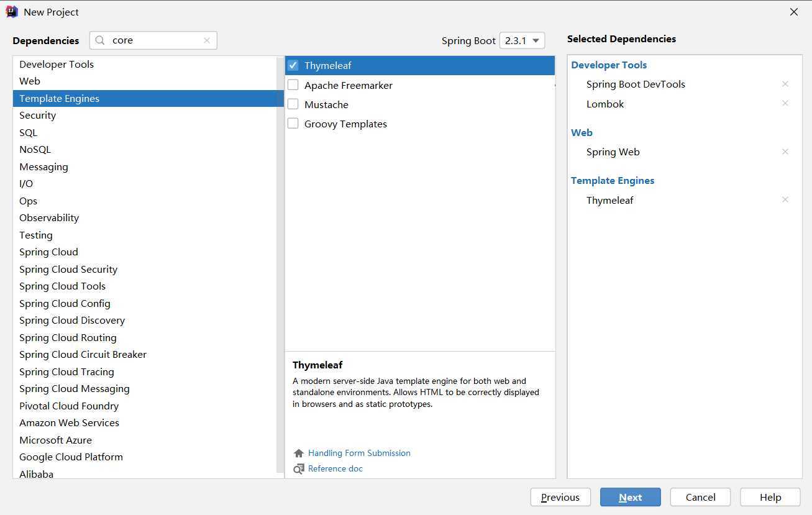Image resolution: width=812 pixels, height=515 pixels.
Task: Open the Ops category
Action: 145,201
